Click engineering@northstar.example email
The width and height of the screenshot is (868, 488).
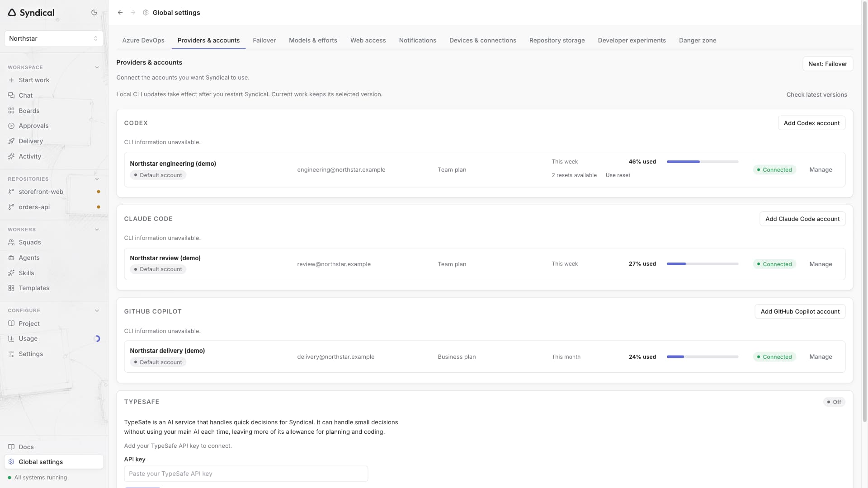coord(341,169)
